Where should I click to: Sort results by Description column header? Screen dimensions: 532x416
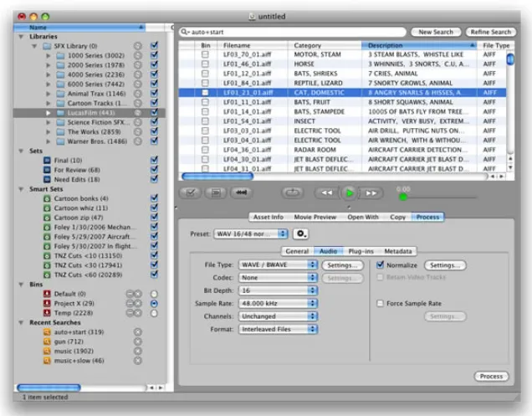coord(419,45)
